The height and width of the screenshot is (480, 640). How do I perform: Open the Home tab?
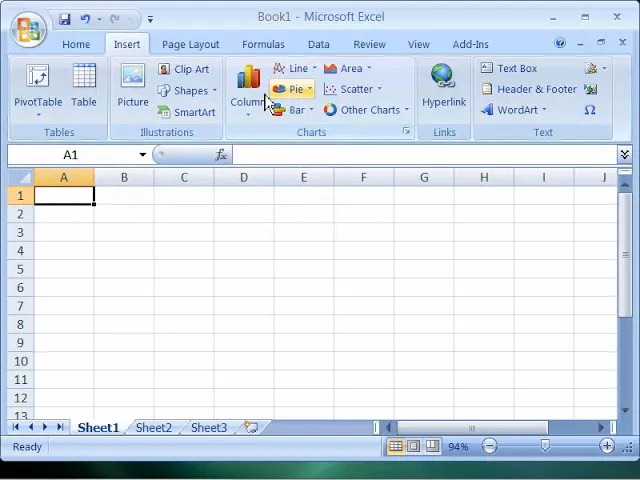click(x=76, y=44)
